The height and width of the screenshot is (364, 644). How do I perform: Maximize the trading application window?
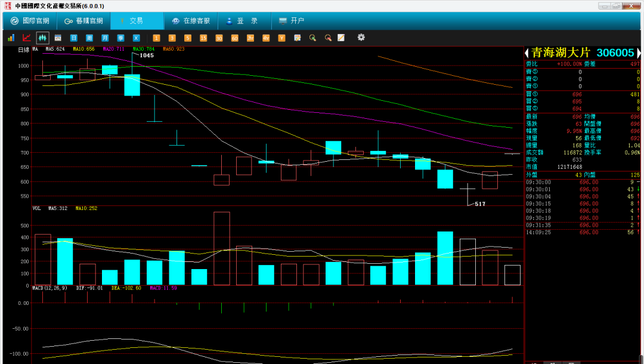click(x=616, y=6)
